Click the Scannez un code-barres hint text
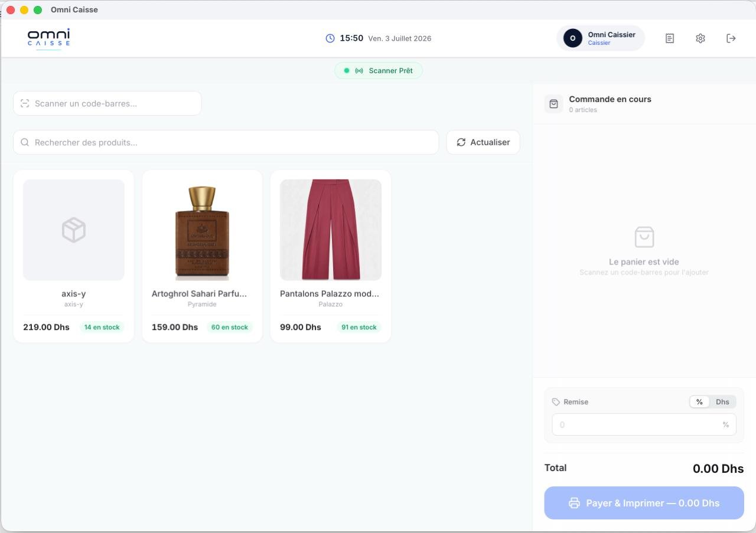This screenshot has width=756, height=533. (x=644, y=273)
